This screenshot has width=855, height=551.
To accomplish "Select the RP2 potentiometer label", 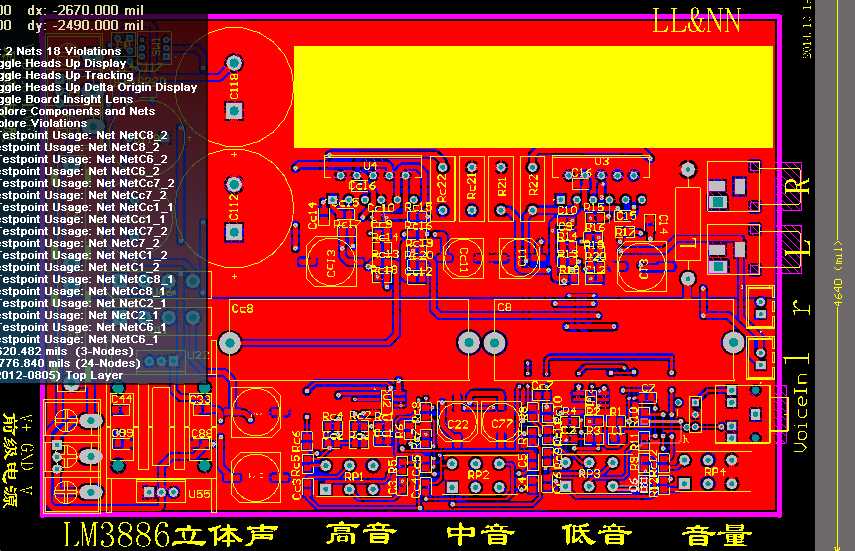I will pyautogui.click(x=478, y=475).
